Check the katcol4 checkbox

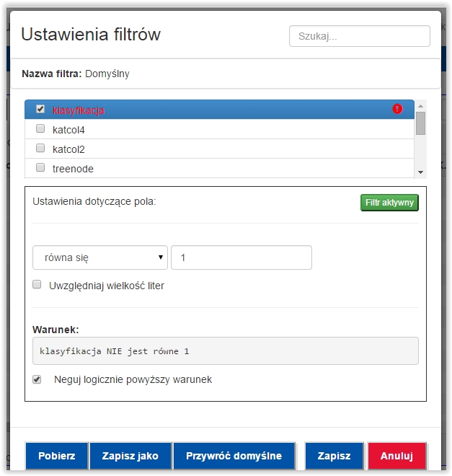click(x=40, y=128)
